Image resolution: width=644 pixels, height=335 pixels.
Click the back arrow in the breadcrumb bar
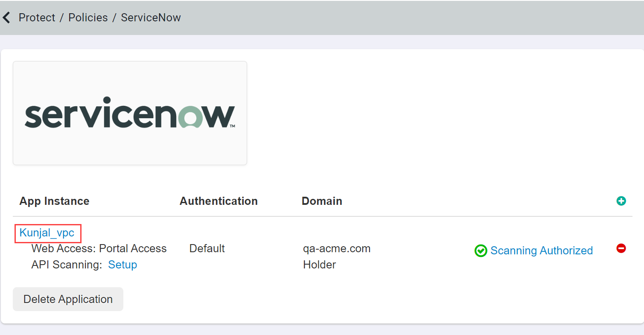6,17
